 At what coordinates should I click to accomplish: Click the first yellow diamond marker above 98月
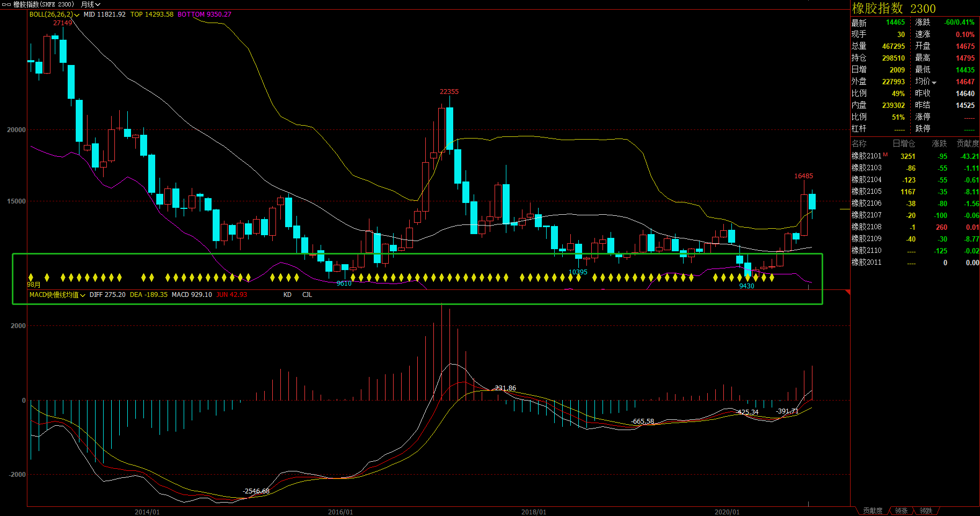tap(31, 278)
